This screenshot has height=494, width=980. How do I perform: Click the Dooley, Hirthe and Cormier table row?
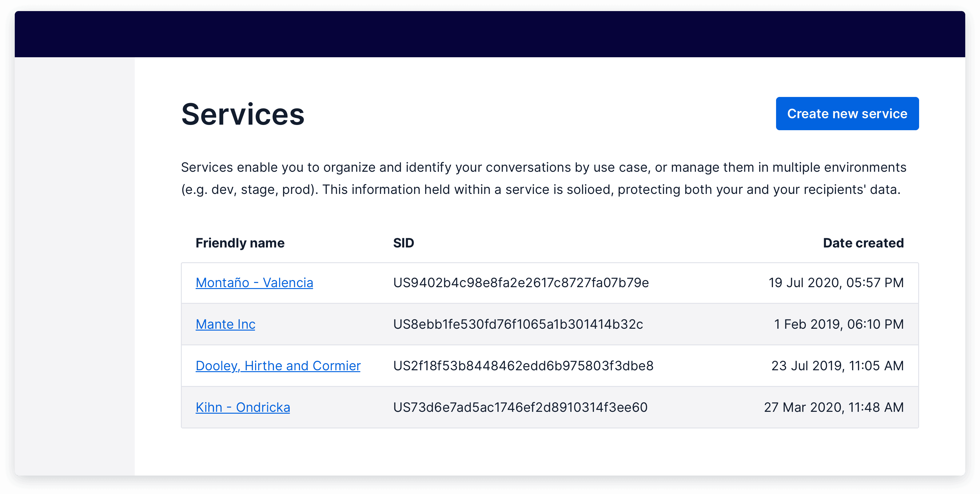pyautogui.click(x=609, y=366)
